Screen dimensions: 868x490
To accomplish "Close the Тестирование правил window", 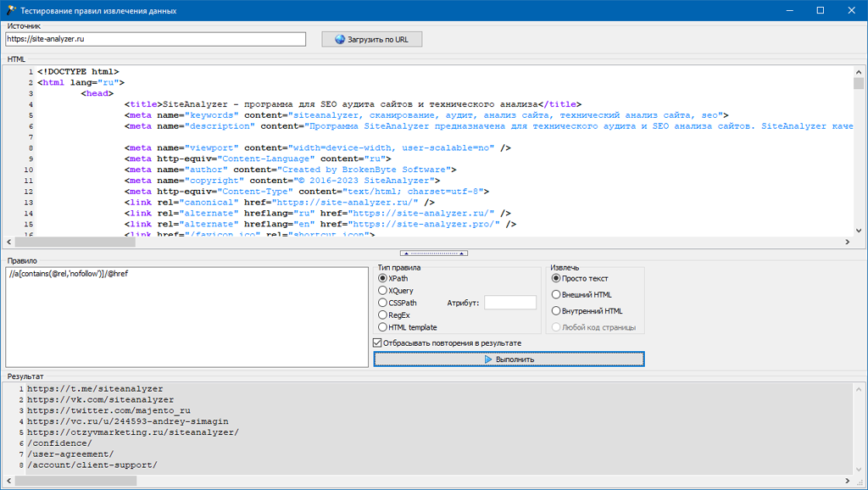I will (x=851, y=10).
